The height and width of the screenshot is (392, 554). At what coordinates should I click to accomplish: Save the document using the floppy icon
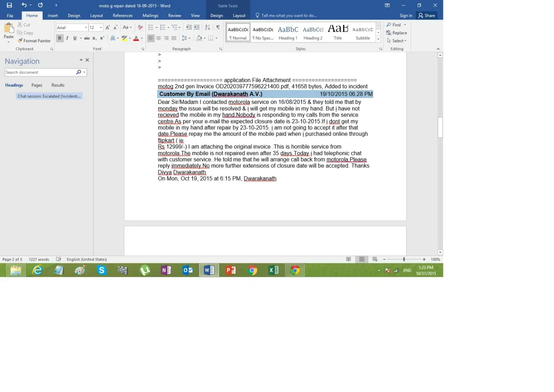click(9, 5)
